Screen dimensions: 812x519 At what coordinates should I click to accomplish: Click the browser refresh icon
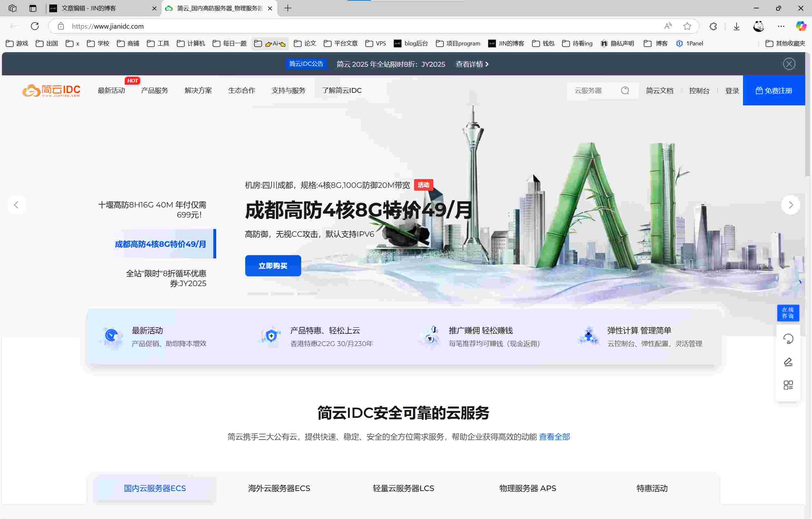[x=35, y=26]
